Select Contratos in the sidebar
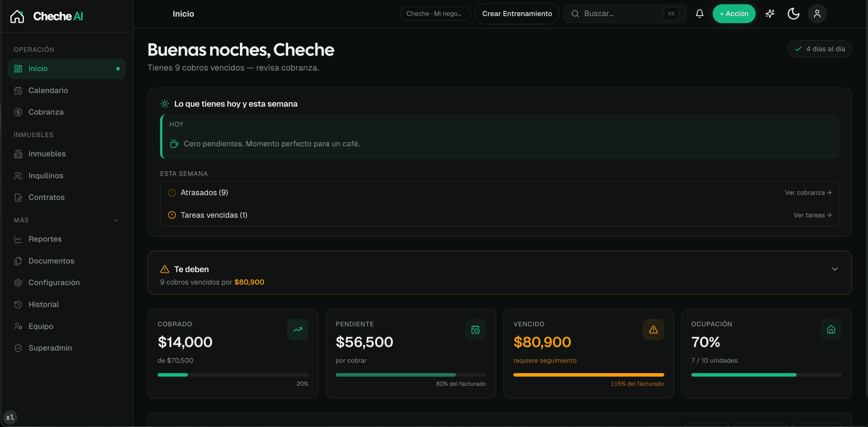The height and width of the screenshot is (427, 868). click(66, 197)
